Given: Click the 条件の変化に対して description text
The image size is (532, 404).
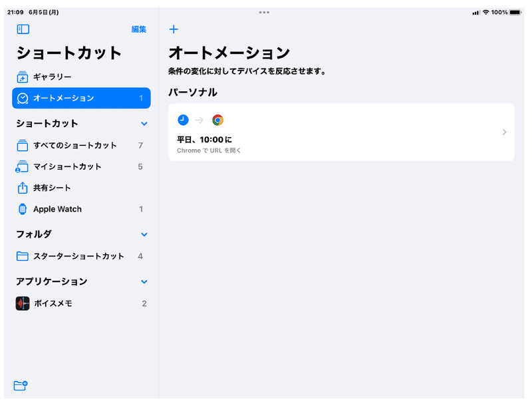Looking at the screenshot, I should click(247, 72).
